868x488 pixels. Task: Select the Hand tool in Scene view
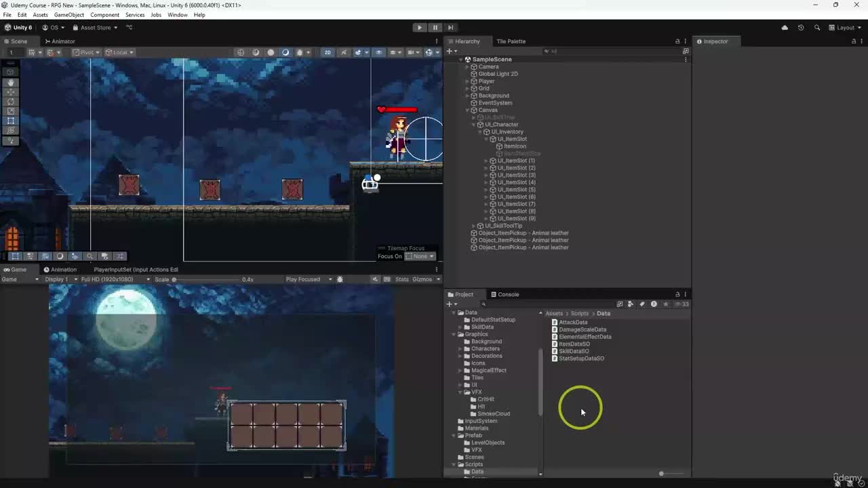pos(11,83)
